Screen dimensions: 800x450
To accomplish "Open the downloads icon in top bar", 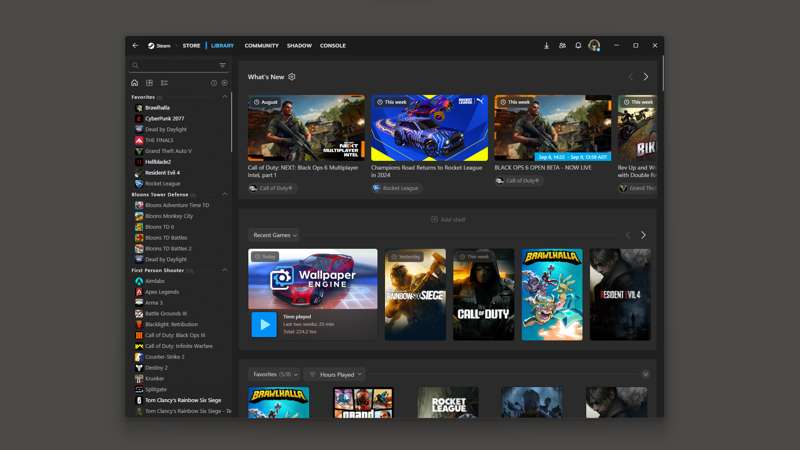I will [x=546, y=45].
